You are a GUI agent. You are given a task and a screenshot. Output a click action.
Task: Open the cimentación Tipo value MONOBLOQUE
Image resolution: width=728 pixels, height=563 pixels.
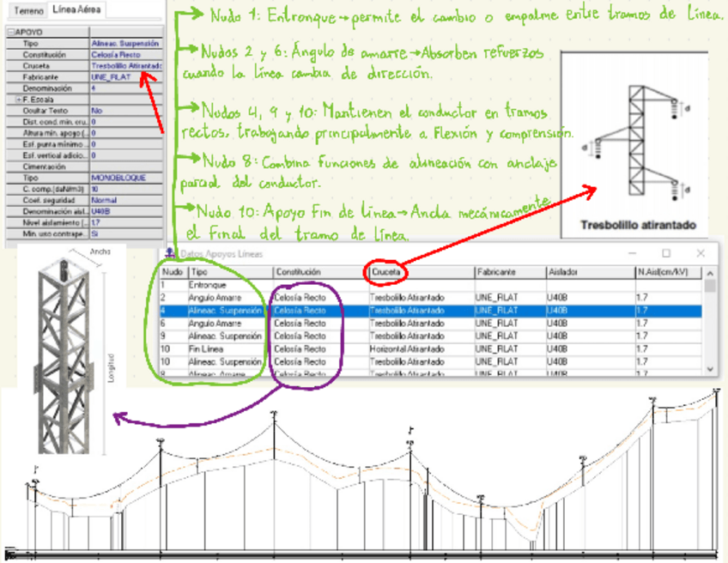[126, 178]
